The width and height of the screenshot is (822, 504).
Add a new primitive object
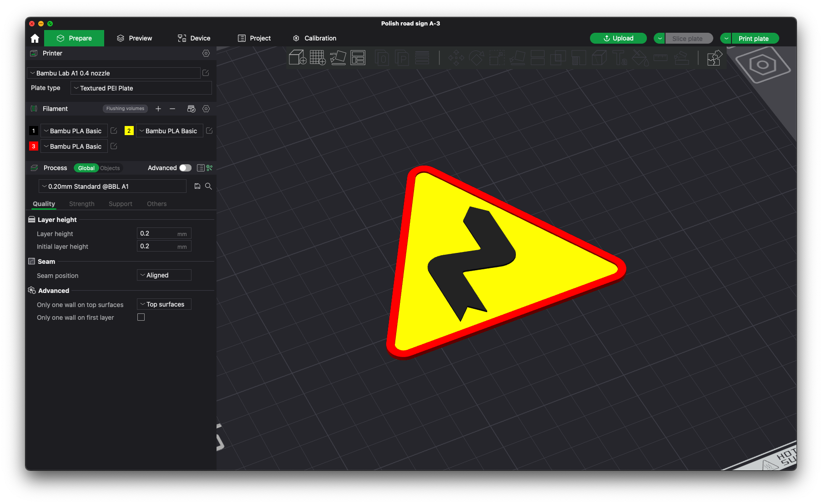[x=298, y=58]
